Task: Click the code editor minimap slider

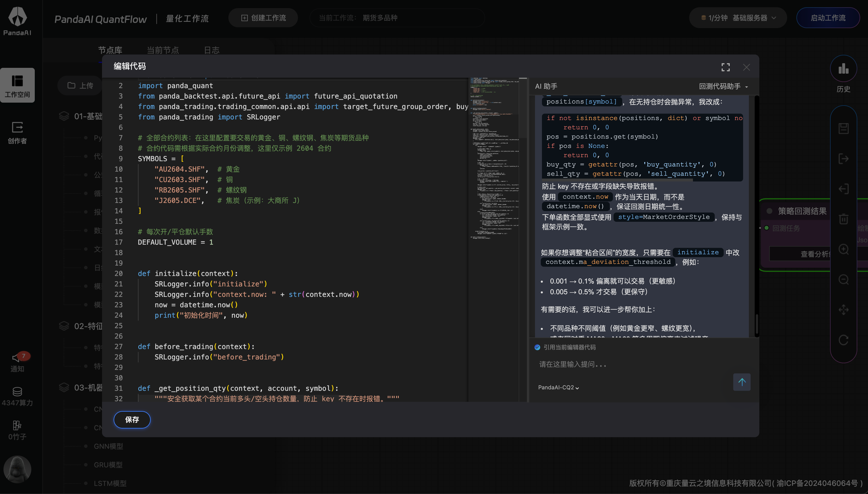Action: point(494,108)
